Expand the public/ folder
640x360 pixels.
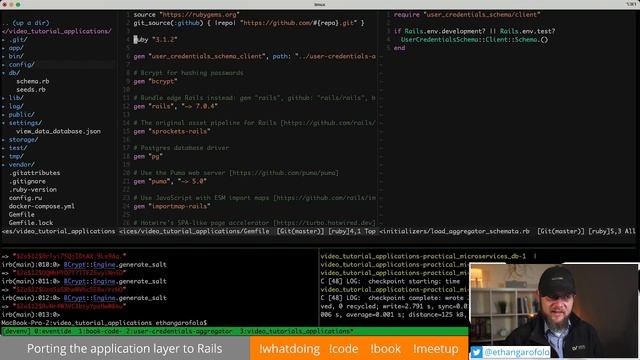(22, 115)
